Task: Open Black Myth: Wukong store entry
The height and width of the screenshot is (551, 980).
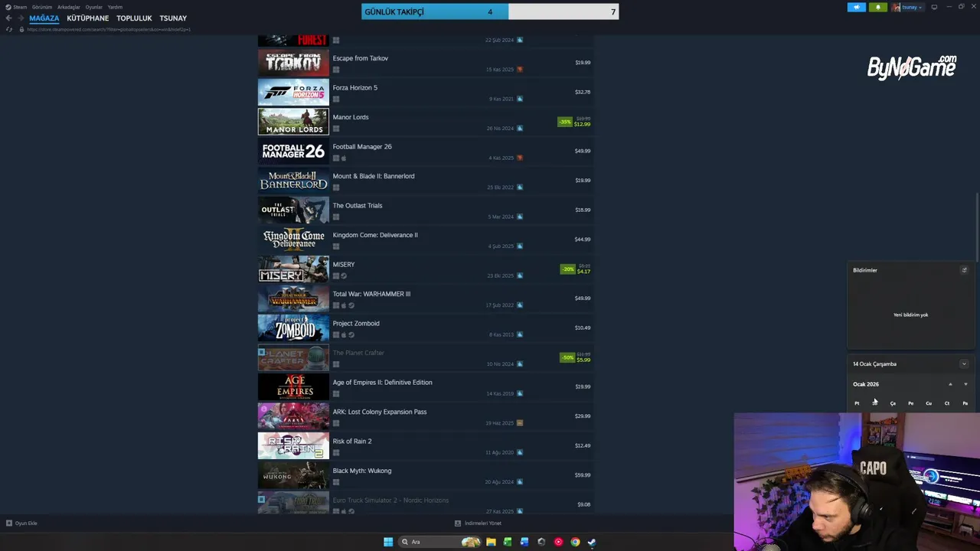Action: pos(426,475)
